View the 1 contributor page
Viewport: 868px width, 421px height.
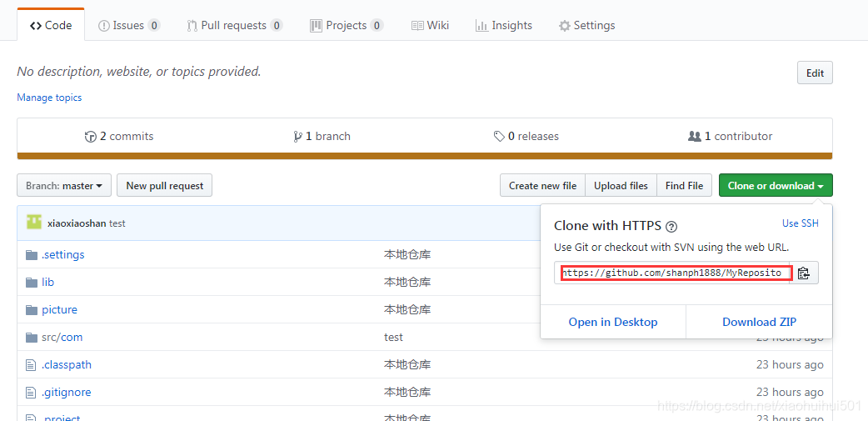[731, 136]
